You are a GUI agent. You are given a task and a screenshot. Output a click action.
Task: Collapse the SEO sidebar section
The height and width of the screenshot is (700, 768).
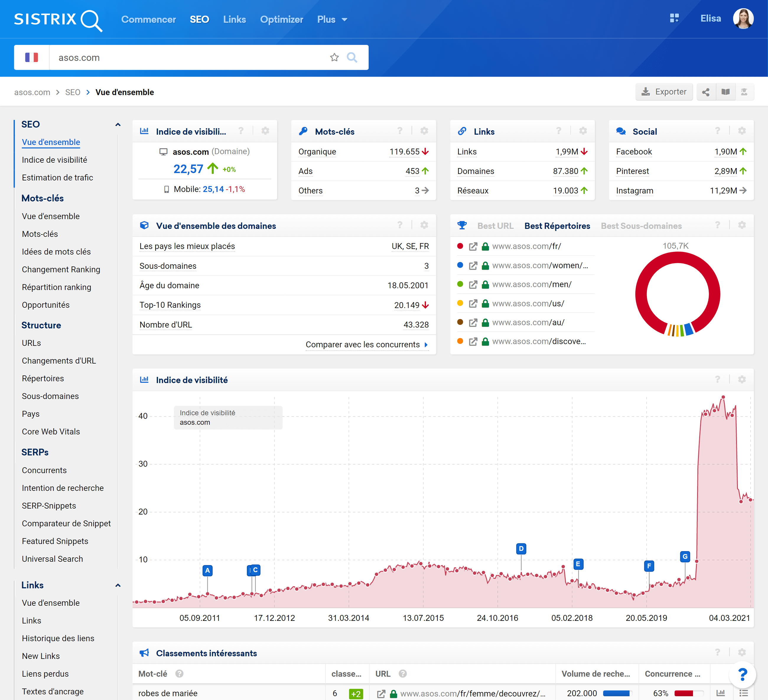point(118,125)
